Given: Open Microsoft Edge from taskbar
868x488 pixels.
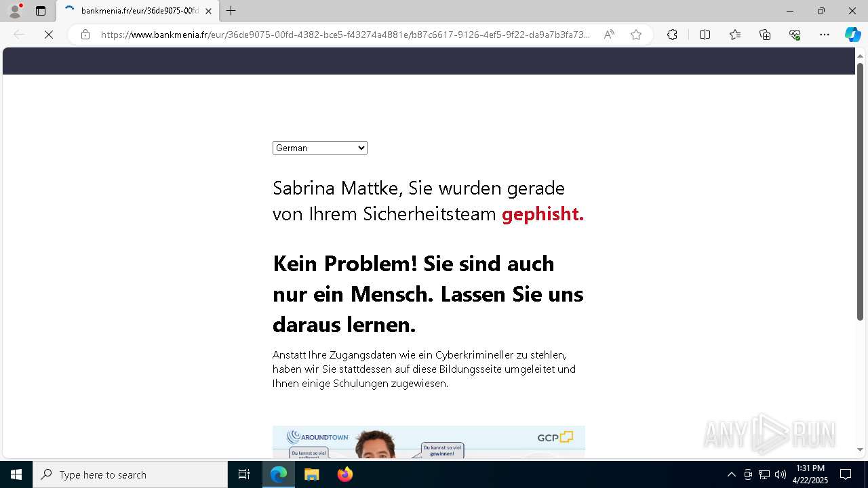Looking at the screenshot, I should (279, 474).
